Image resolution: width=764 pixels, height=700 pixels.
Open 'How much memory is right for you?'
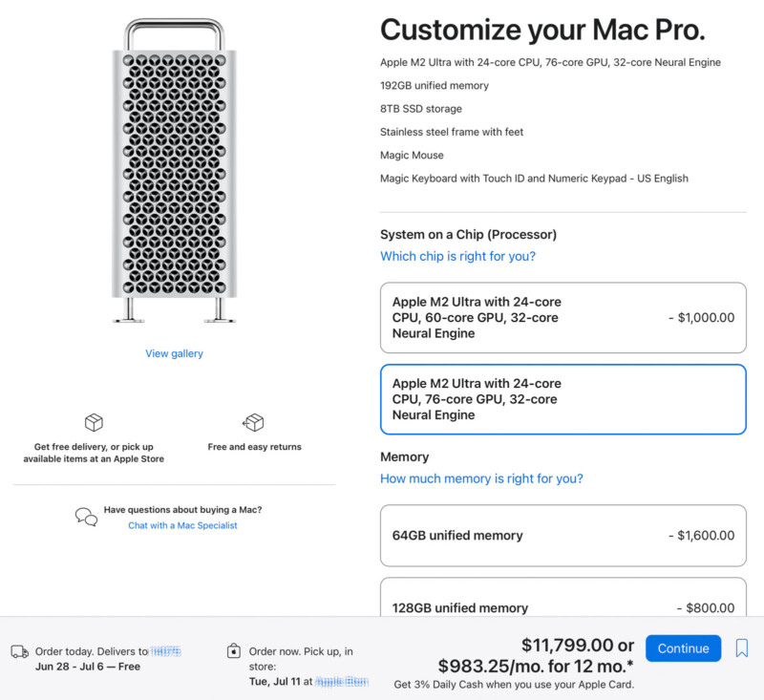(x=481, y=478)
